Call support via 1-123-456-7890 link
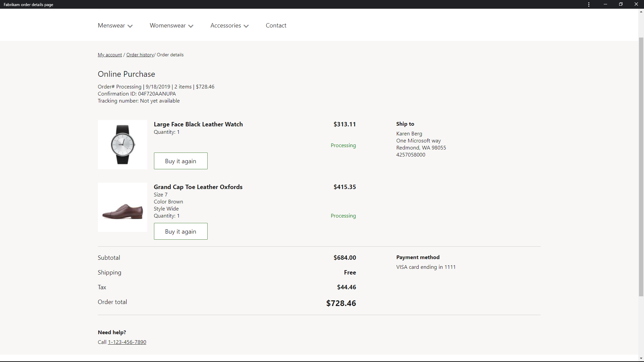This screenshot has width=644, height=362. (x=127, y=342)
